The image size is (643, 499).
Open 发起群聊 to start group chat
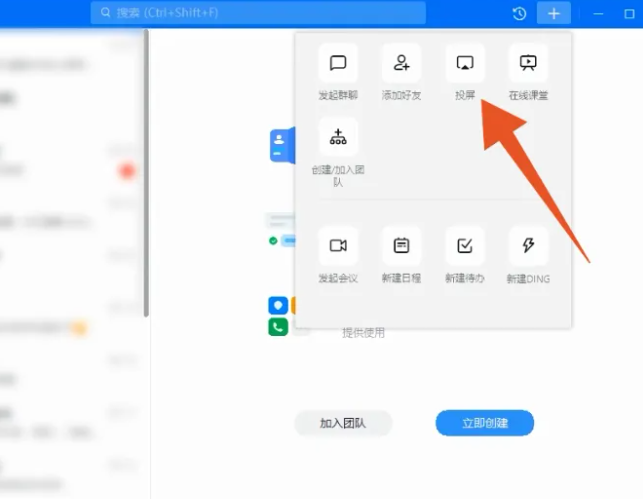tap(338, 64)
